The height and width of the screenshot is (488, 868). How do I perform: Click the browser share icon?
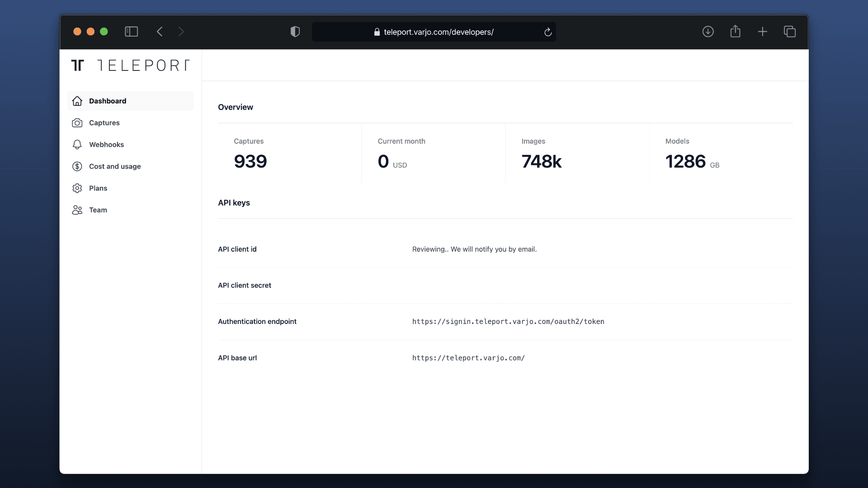(736, 31)
